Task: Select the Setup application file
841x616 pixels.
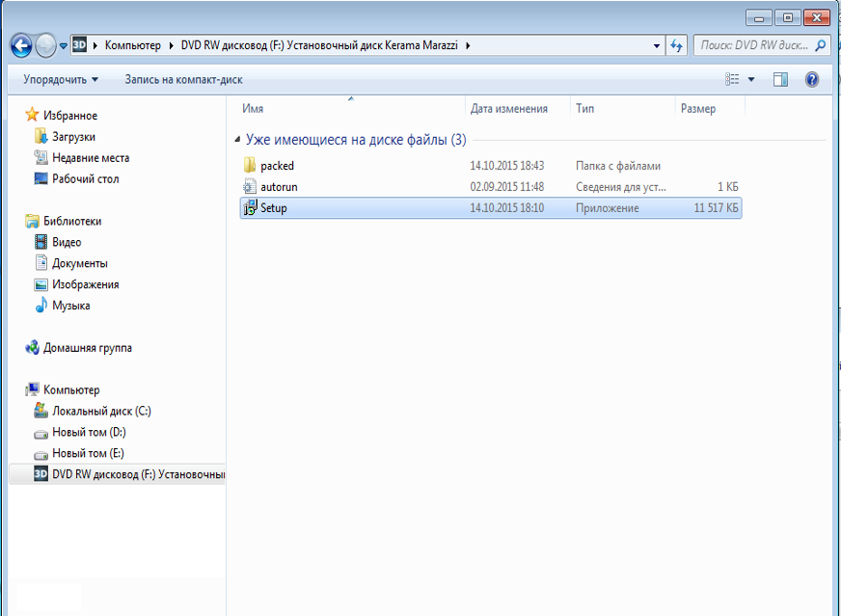Action: coord(273,208)
